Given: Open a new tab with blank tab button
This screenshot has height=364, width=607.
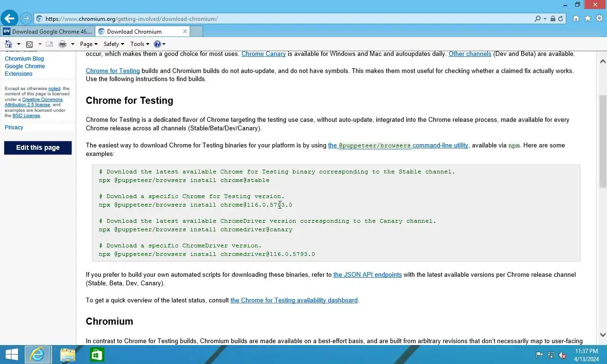Looking at the screenshot, I should (196, 32).
